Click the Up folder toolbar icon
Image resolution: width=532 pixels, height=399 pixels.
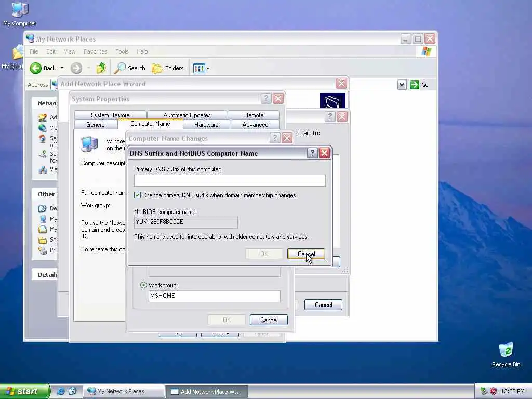tap(101, 68)
